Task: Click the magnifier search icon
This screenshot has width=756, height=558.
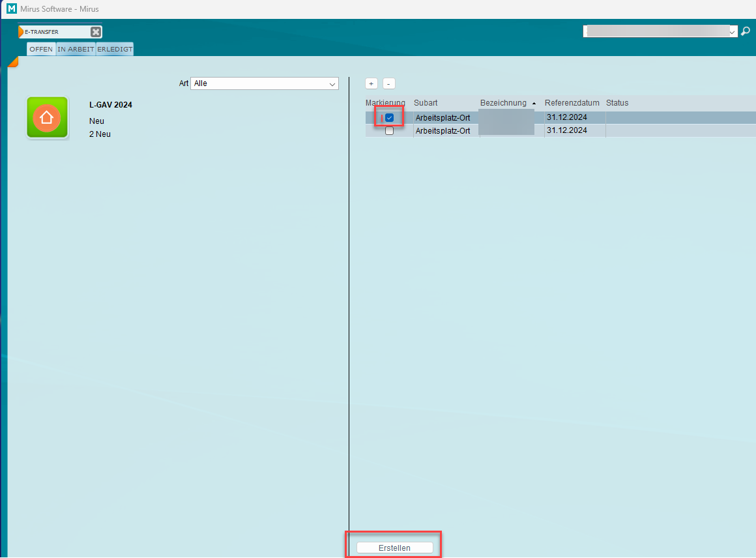Action: click(x=746, y=31)
